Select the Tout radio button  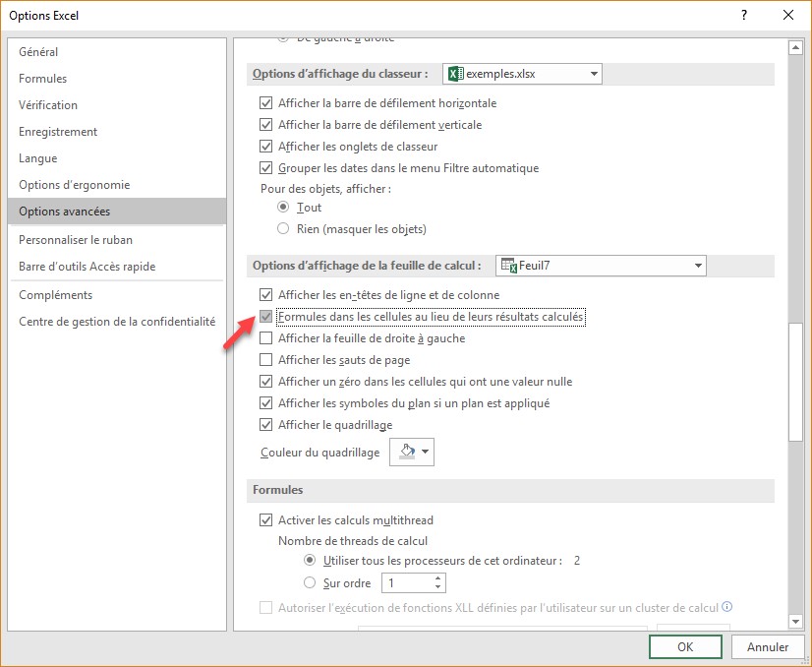tap(283, 207)
